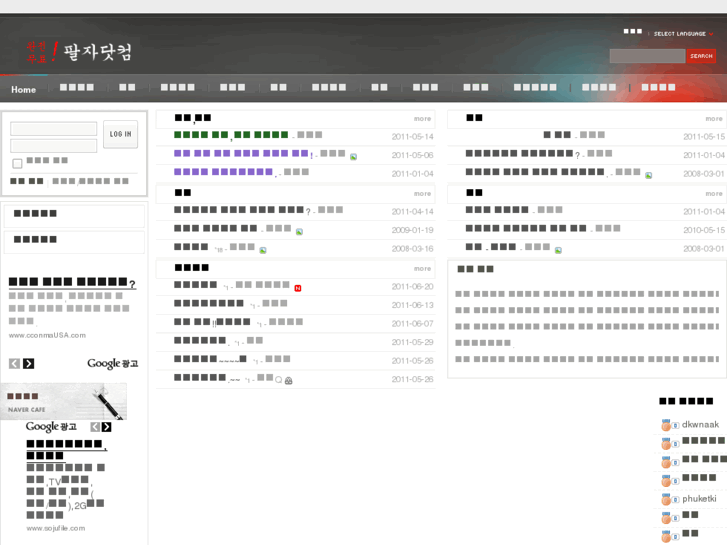
Task: Click image icon on the 2009-01-19 post
Action: [x=300, y=231]
